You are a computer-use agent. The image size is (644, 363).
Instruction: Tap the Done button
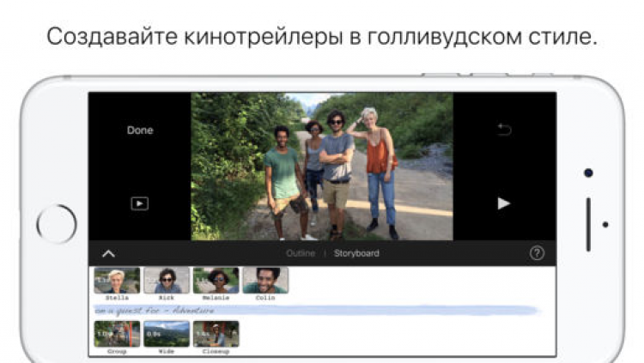pyautogui.click(x=140, y=130)
